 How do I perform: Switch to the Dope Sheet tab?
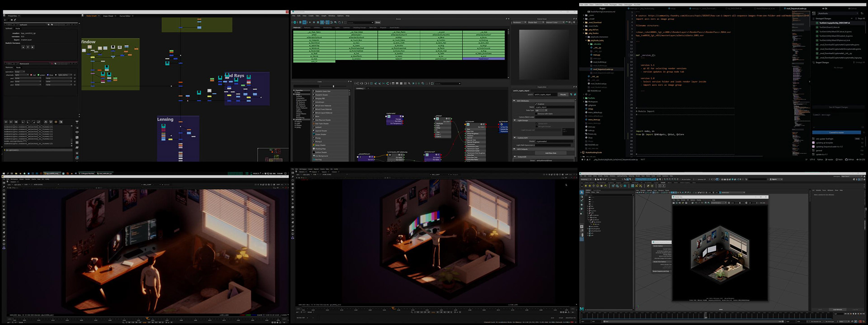pyautogui.click(x=108, y=16)
